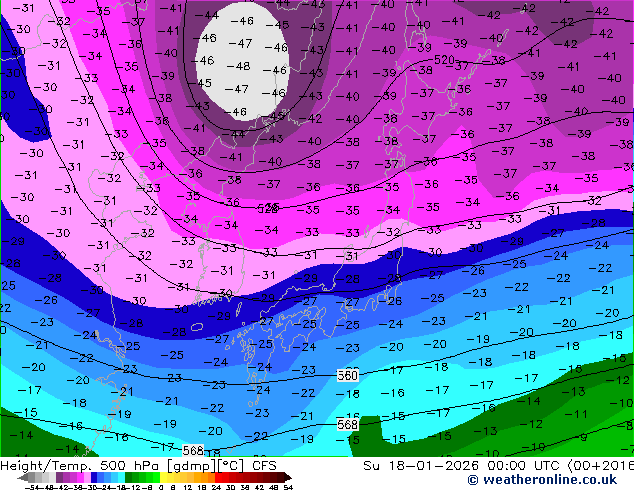Viewport: 634px width, 490px height.
Task: Click the legend's maximum '54' scale label
Action: tap(288, 487)
